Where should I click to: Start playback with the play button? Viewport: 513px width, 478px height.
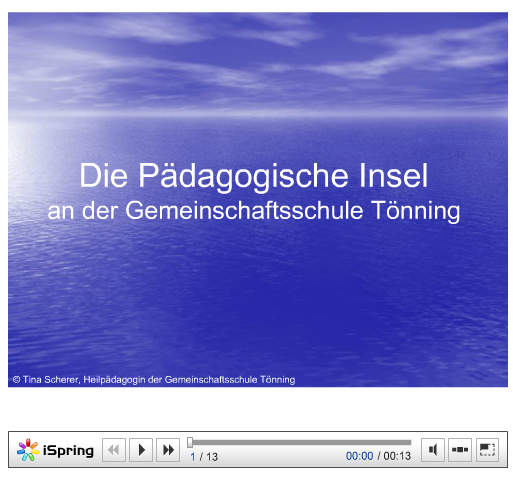pyautogui.click(x=141, y=450)
